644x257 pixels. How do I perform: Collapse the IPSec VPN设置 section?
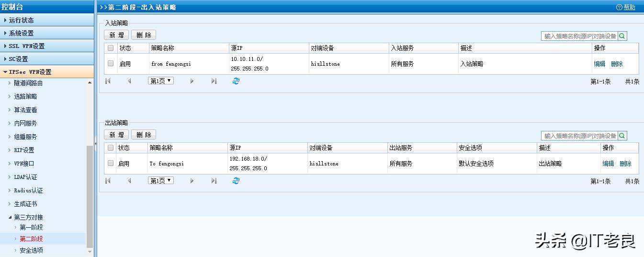(47, 72)
